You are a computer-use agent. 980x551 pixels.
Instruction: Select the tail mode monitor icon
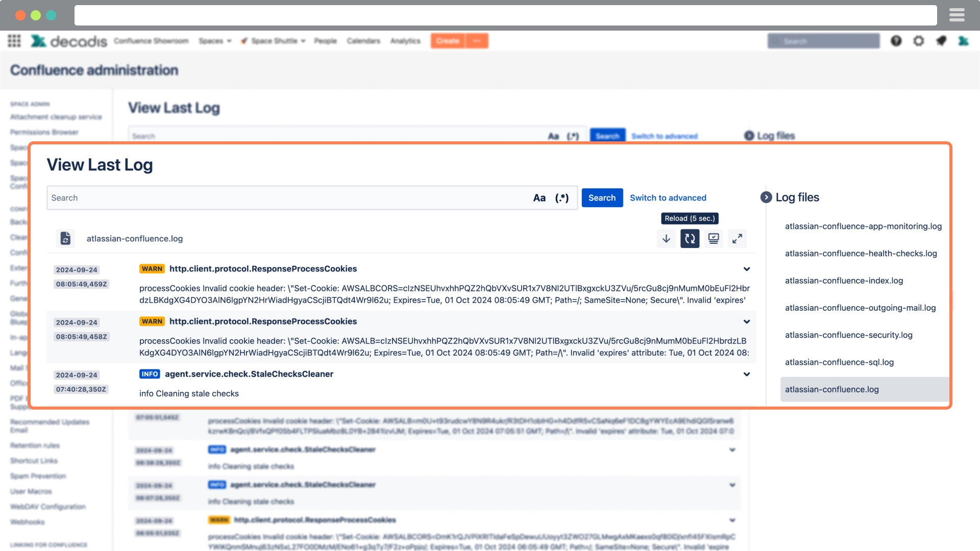(713, 238)
